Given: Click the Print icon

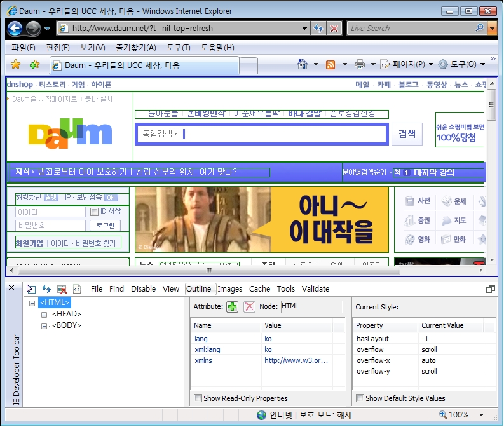Looking at the screenshot, I should click(x=359, y=65).
